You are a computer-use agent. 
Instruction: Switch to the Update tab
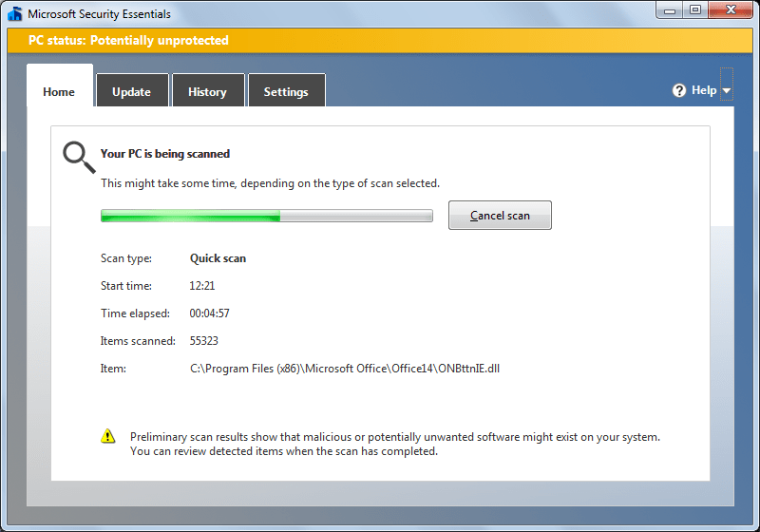132,91
